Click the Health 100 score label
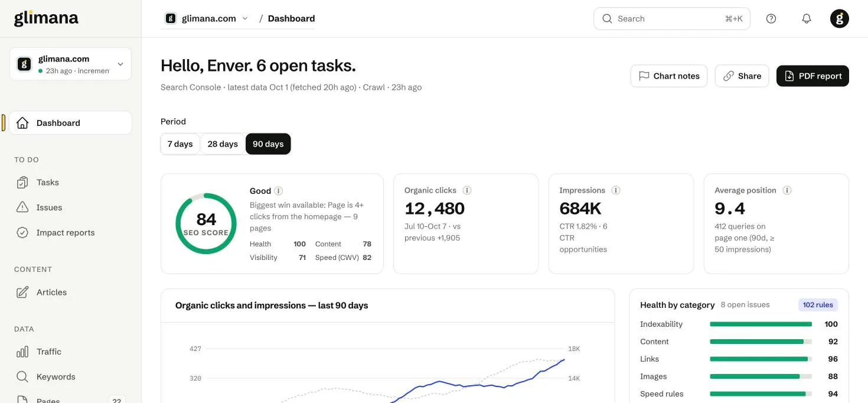868x403 pixels. (278, 244)
